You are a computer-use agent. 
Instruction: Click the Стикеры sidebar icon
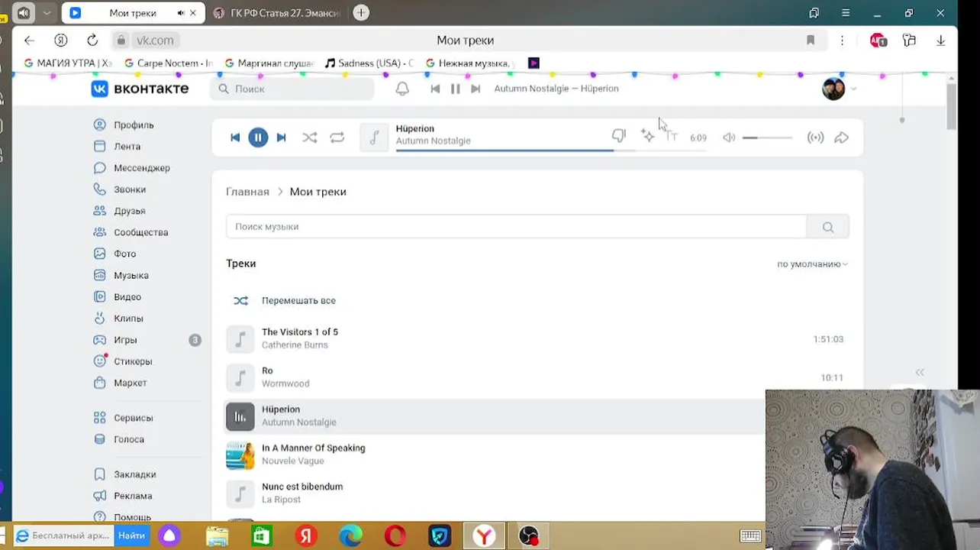[x=99, y=361]
